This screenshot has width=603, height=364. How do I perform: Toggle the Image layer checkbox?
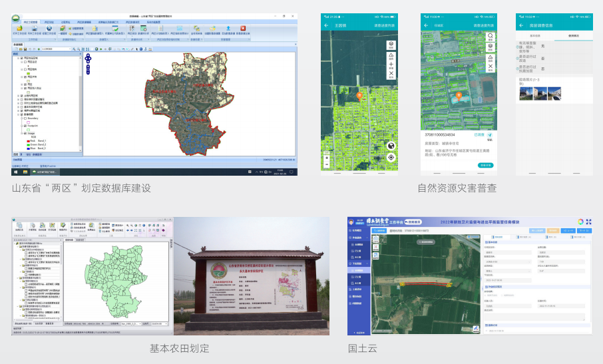pos(24,133)
